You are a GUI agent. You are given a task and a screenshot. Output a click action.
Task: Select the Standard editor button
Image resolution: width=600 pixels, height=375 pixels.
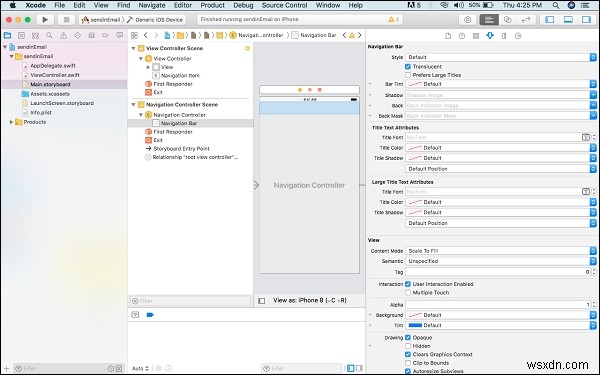tap(489, 20)
